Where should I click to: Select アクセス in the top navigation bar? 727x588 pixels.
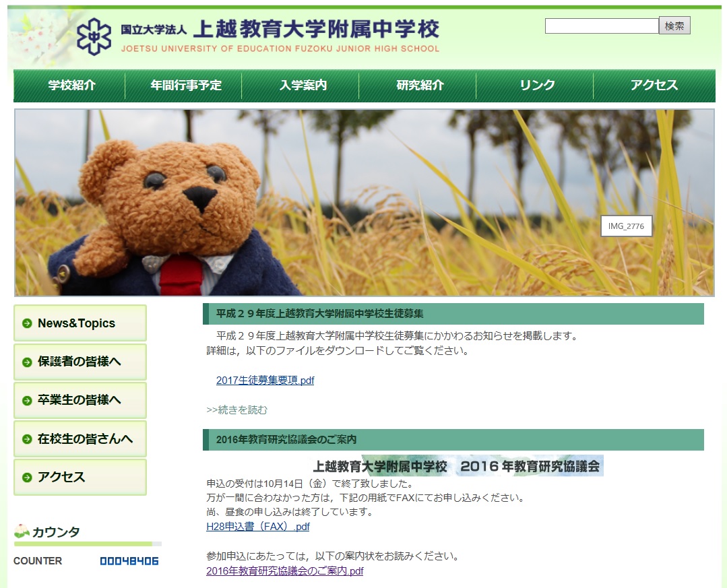click(654, 86)
